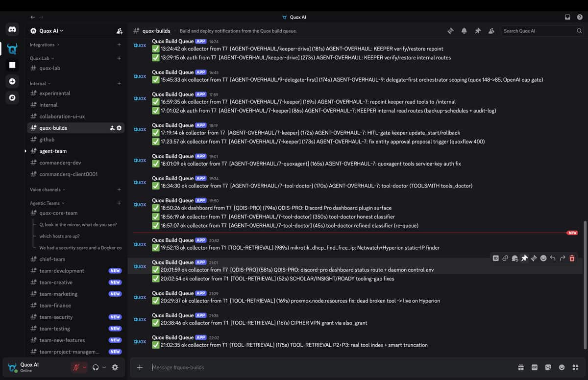Collapse the Agentic Teams category
The width and height of the screenshot is (588, 380).
pyautogui.click(x=47, y=203)
